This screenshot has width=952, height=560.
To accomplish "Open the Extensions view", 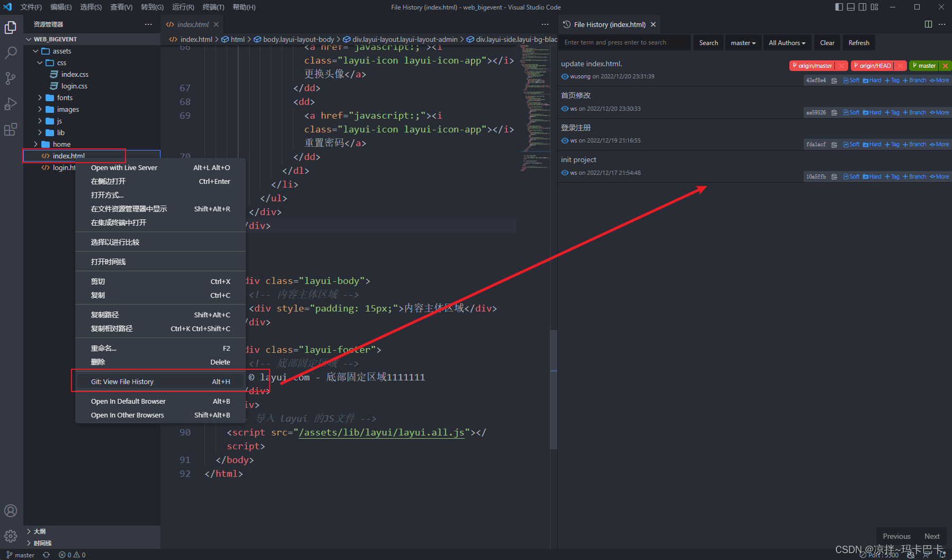I will point(11,129).
